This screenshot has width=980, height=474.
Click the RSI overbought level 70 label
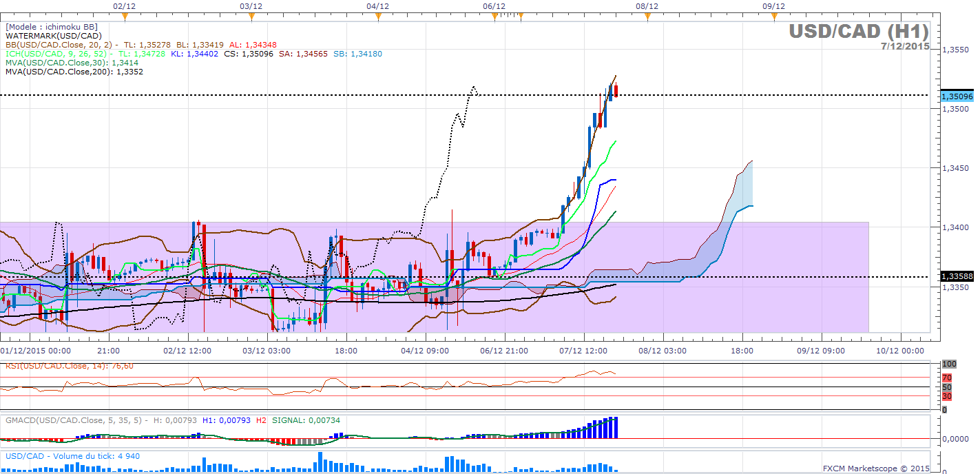coord(947,378)
